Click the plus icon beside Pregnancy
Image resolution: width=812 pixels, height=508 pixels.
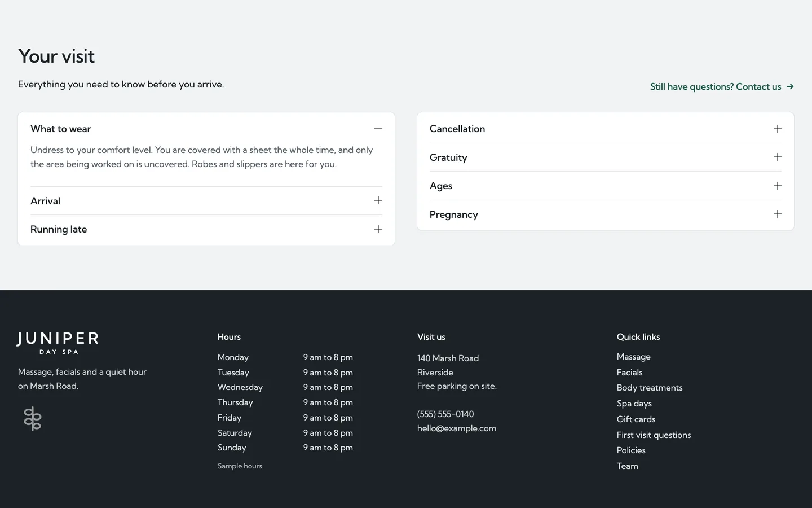[778, 214]
